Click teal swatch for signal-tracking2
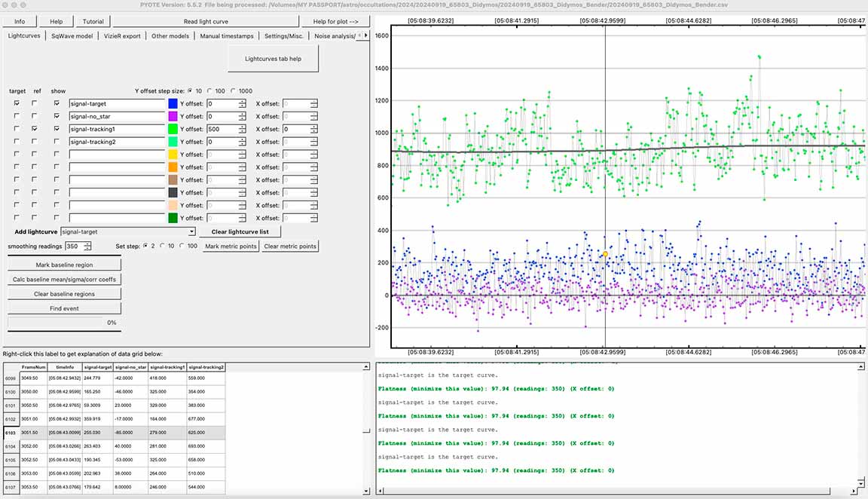The width and height of the screenshot is (868, 499). click(173, 142)
